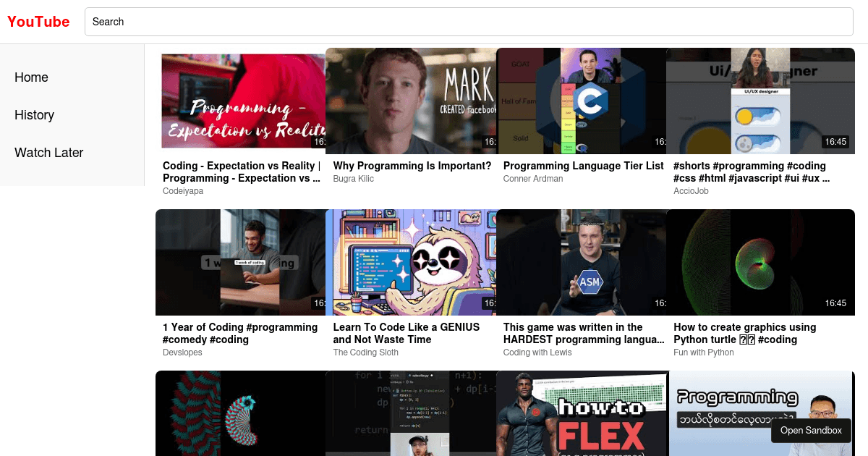868x456 pixels.
Task: Open the cartoon sloth video thumbnail
Action: click(x=411, y=262)
